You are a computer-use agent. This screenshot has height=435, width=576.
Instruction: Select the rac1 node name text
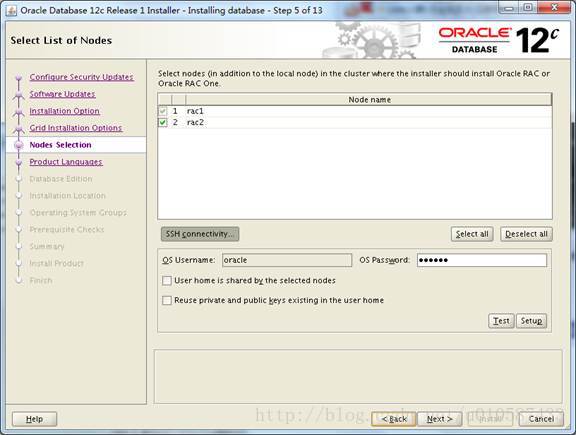point(195,111)
